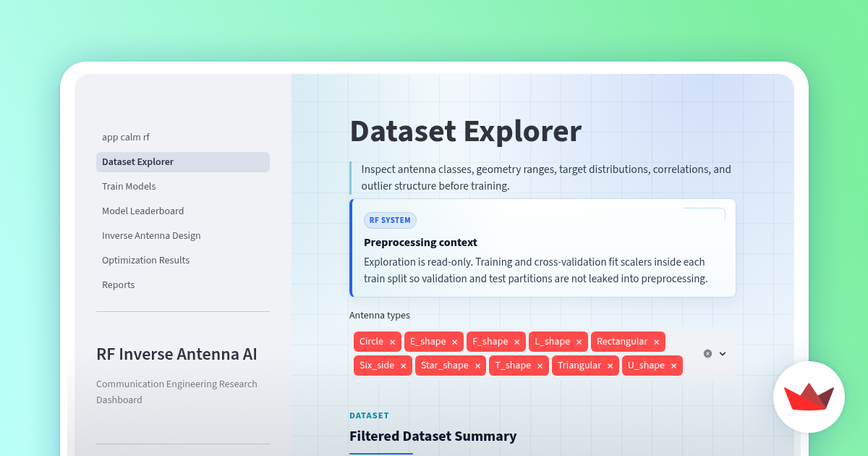Screen dimensions: 868x456
Task: Select the Rectangular tag label
Action: 622,342
